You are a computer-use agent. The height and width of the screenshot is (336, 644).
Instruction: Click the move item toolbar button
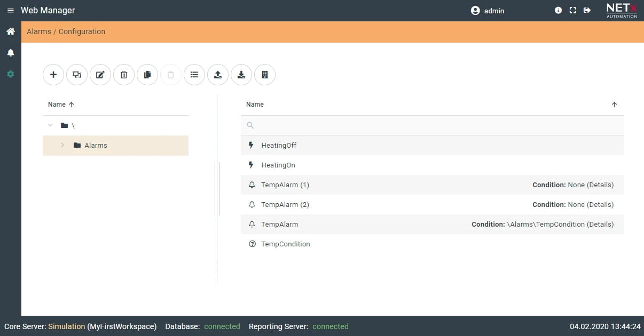pyautogui.click(x=77, y=75)
